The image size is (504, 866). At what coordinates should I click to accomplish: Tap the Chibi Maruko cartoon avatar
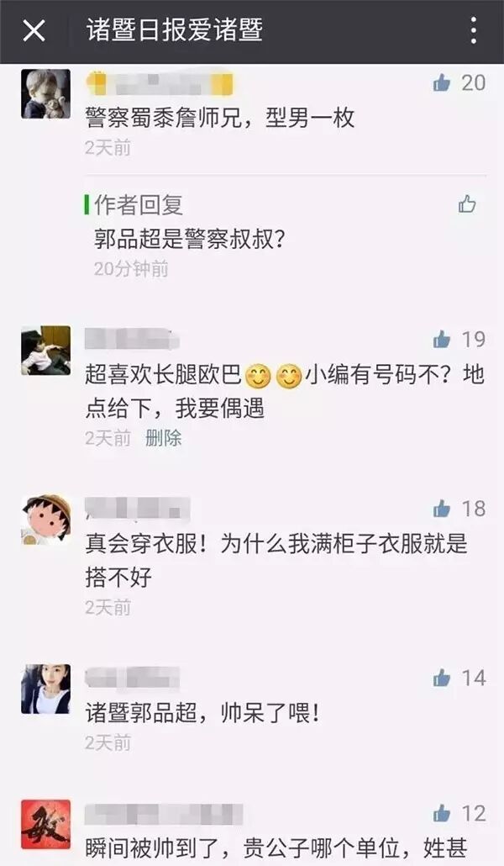pyautogui.click(x=46, y=520)
